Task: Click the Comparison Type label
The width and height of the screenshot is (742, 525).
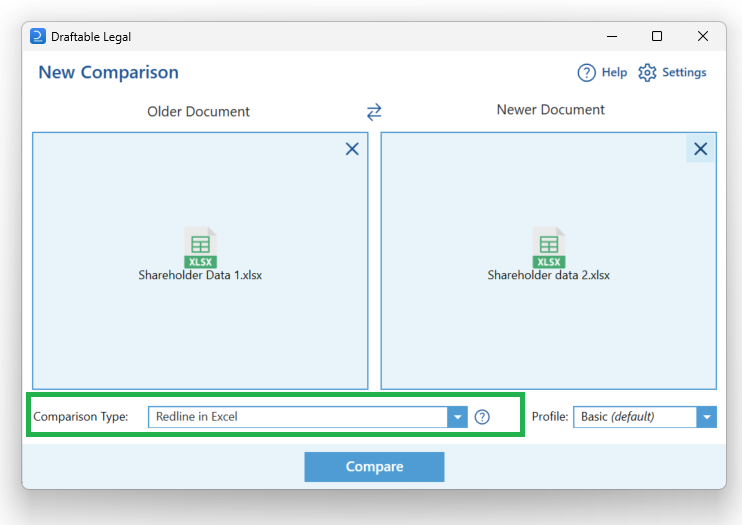Action: tap(81, 417)
